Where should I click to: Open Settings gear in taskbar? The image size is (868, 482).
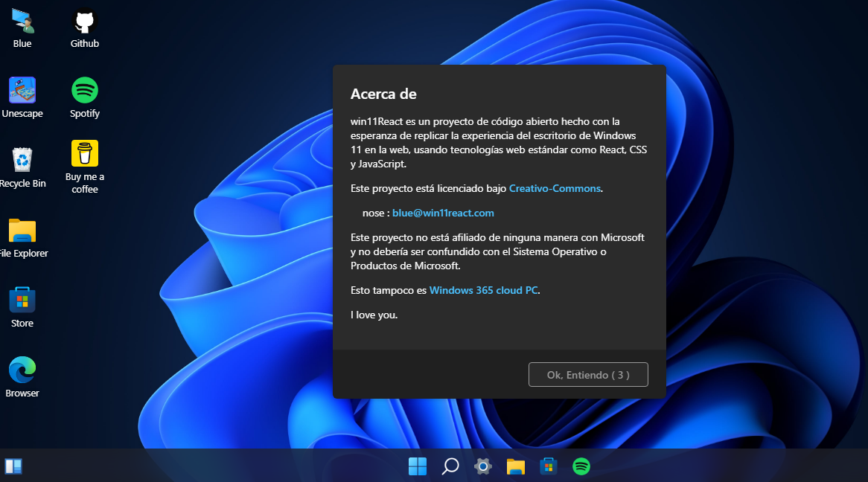(482, 466)
